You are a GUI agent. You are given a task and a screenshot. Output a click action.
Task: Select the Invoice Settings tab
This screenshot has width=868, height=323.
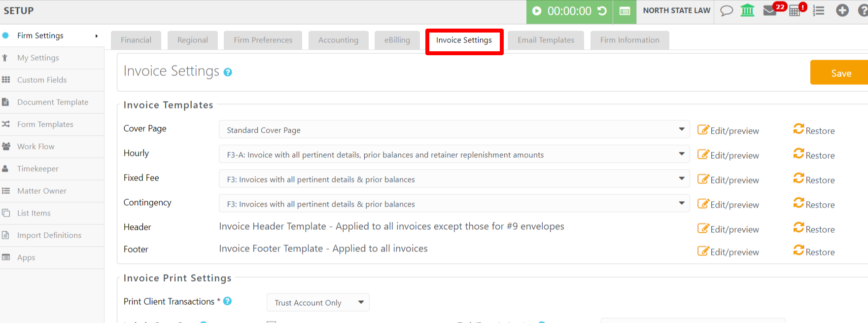(x=464, y=40)
